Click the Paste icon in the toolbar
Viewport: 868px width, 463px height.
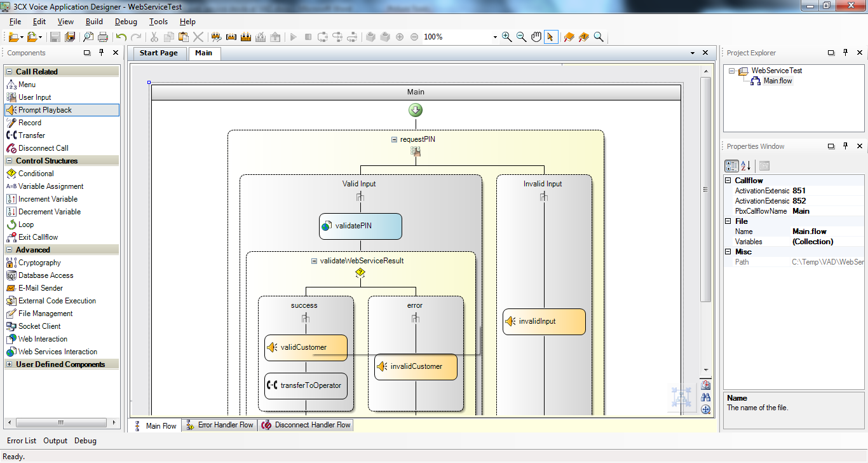click(x=184, y=37)
